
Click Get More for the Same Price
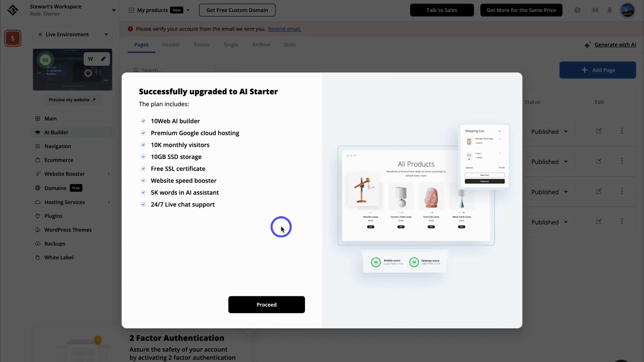pos(521,10)
